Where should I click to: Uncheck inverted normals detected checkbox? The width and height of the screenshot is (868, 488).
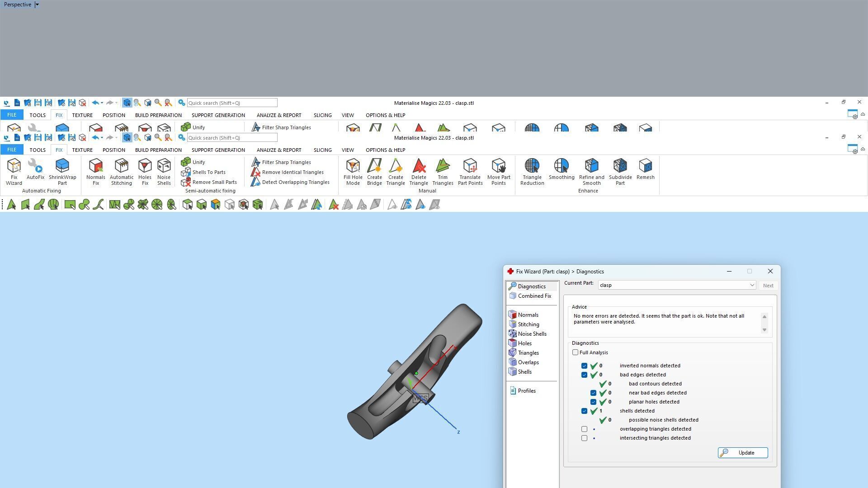tap(585, 366)
